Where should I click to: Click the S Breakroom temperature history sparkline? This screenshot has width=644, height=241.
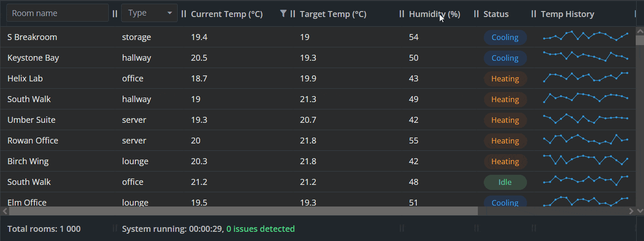pos(586,36)
